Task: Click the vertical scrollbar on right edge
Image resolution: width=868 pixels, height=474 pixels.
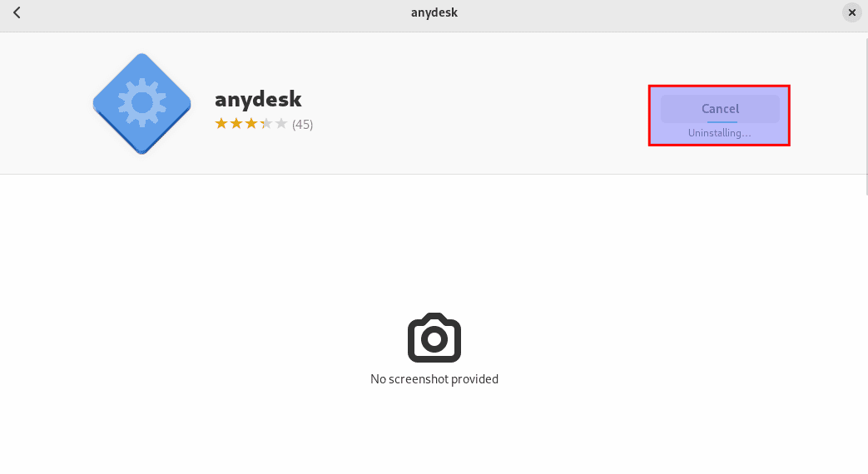Action: coord(866,113)
